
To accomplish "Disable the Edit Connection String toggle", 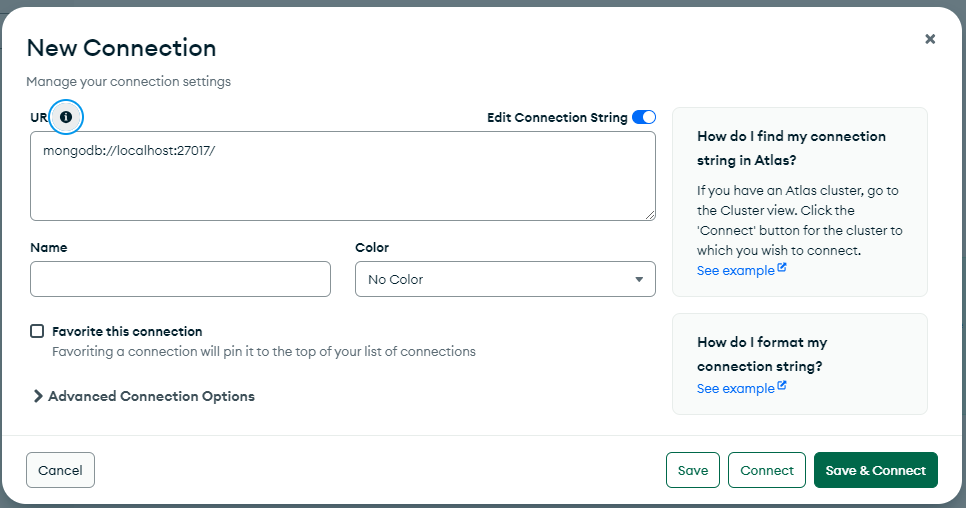I will tap(644, 117).
